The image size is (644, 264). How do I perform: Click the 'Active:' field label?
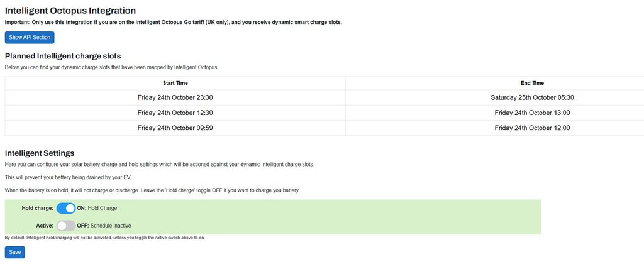tap(44, 225)
